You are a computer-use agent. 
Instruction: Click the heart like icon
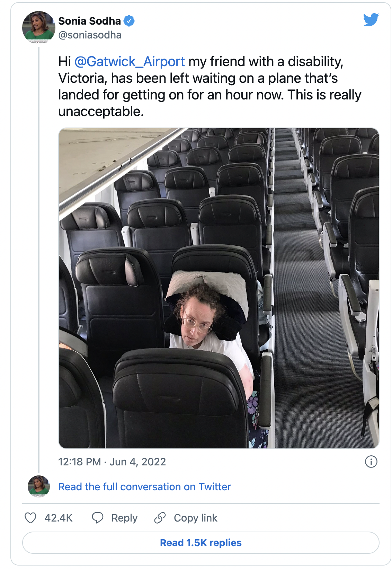[x=30, y=518]
